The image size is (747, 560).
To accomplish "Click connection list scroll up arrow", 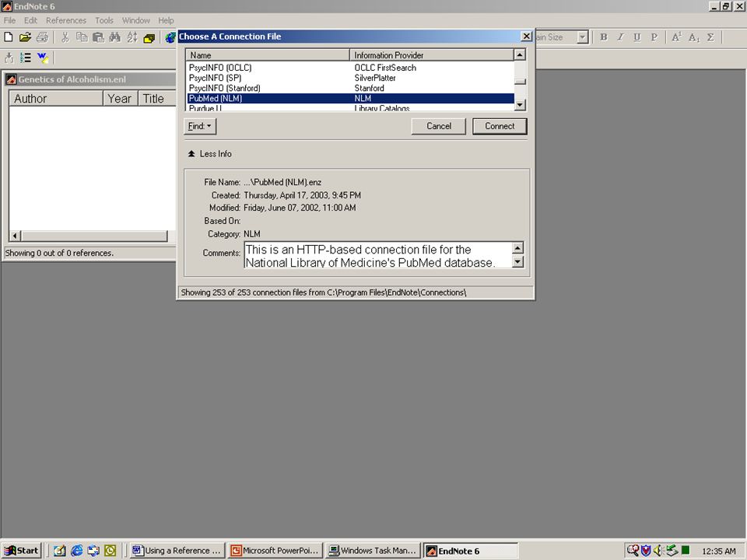I will 521,54.
